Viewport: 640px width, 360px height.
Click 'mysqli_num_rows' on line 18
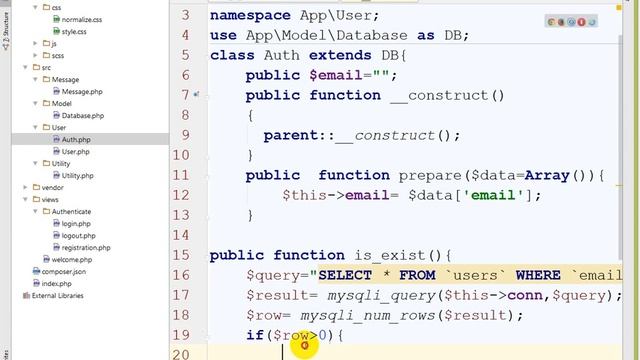(368, 315)
